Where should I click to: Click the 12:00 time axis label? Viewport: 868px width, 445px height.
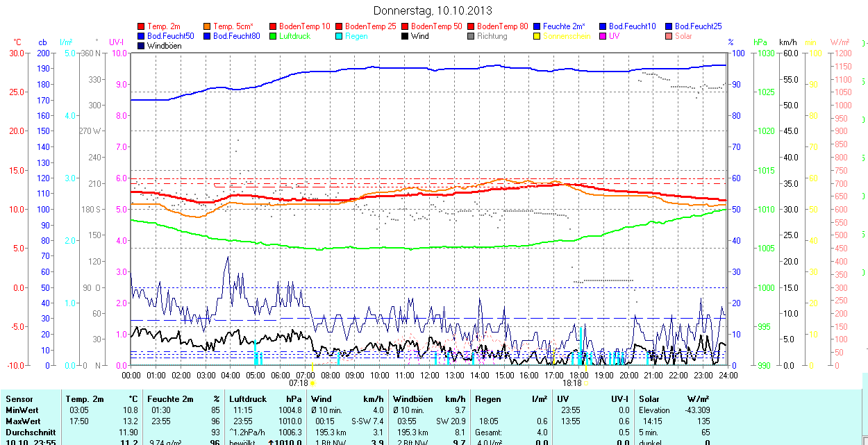[x=429, y=375]
